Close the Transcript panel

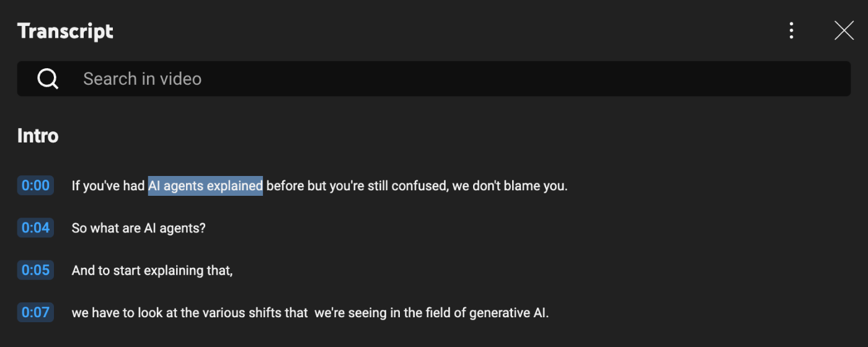(844, 30)
